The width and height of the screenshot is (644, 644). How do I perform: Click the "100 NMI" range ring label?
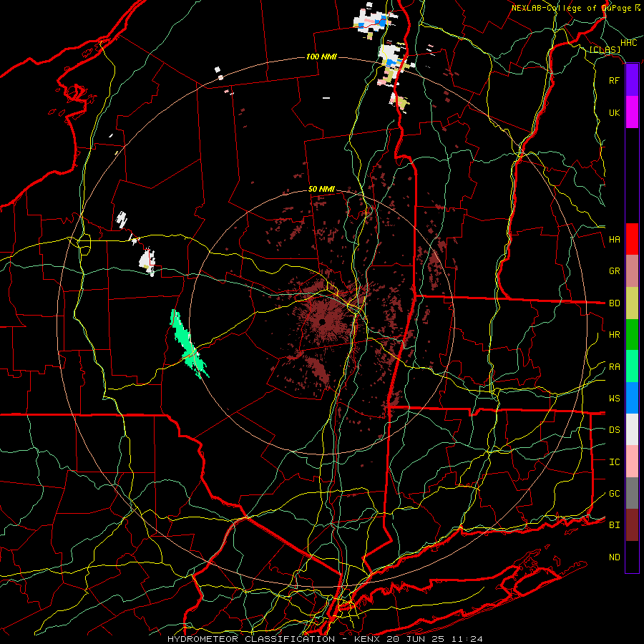pos(321,57)
